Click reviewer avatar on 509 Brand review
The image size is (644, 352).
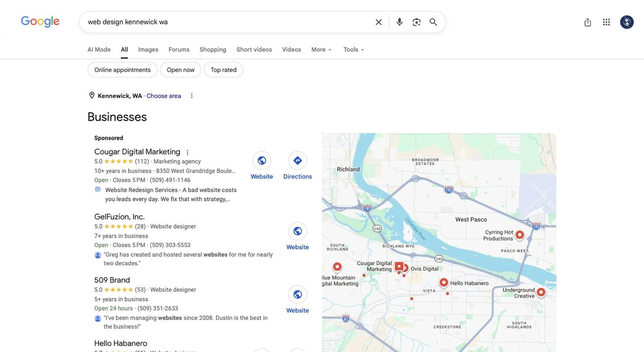click(98, 318)
